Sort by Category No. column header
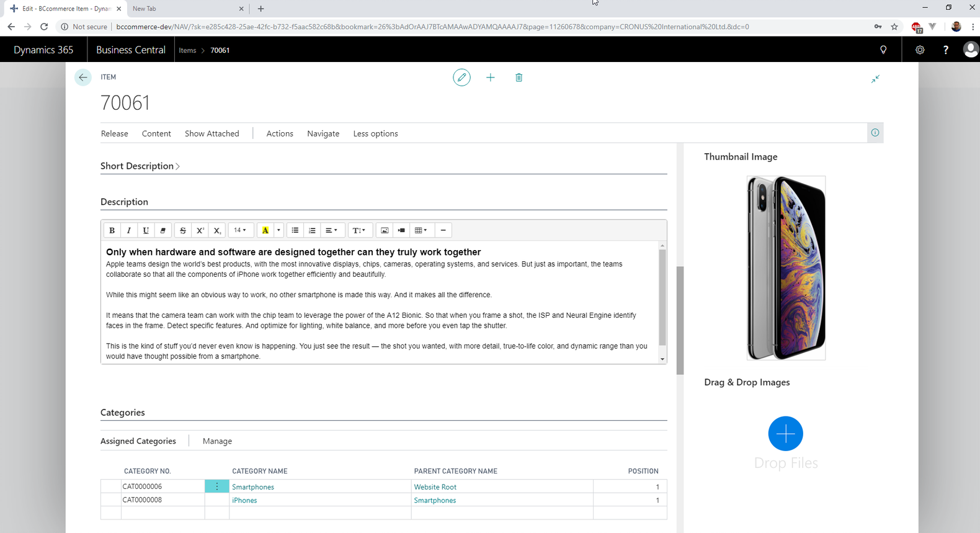Viewport: 980px width, 533px height. point(147,471)
